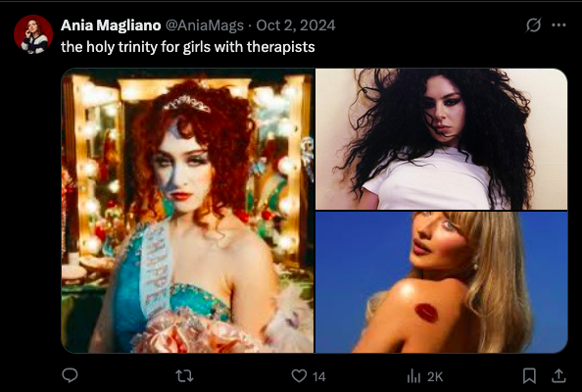Open view analytics bar chart icon
582x392 pixels.
pos(413,376)
